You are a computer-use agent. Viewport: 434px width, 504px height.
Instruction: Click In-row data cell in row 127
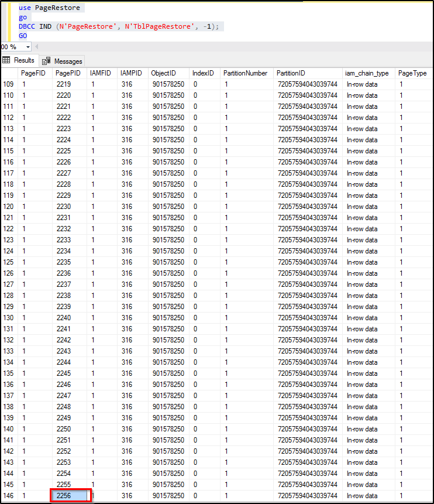(368, 284)
